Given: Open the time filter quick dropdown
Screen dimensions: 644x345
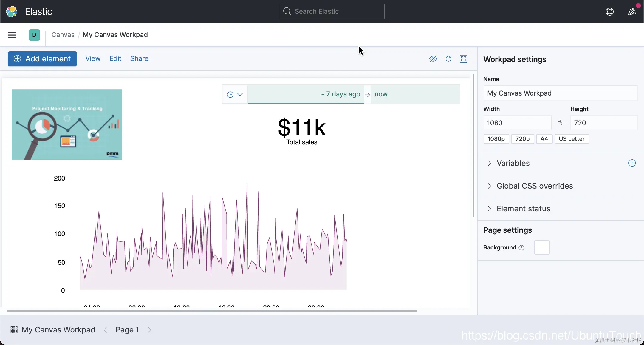Looking at the screenshot, I should pyautogui.click(x=235, y=94).
